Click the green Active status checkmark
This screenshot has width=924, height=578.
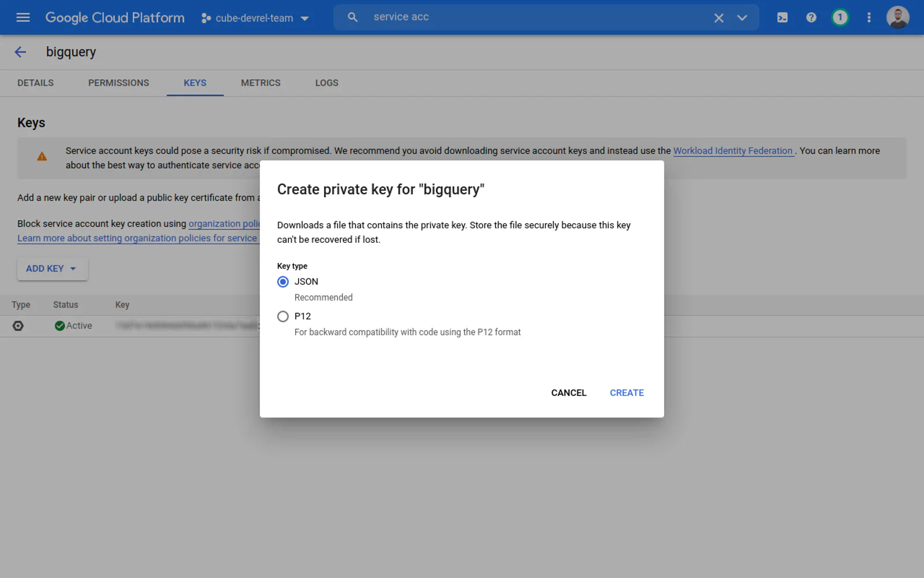tap(59, 326)
